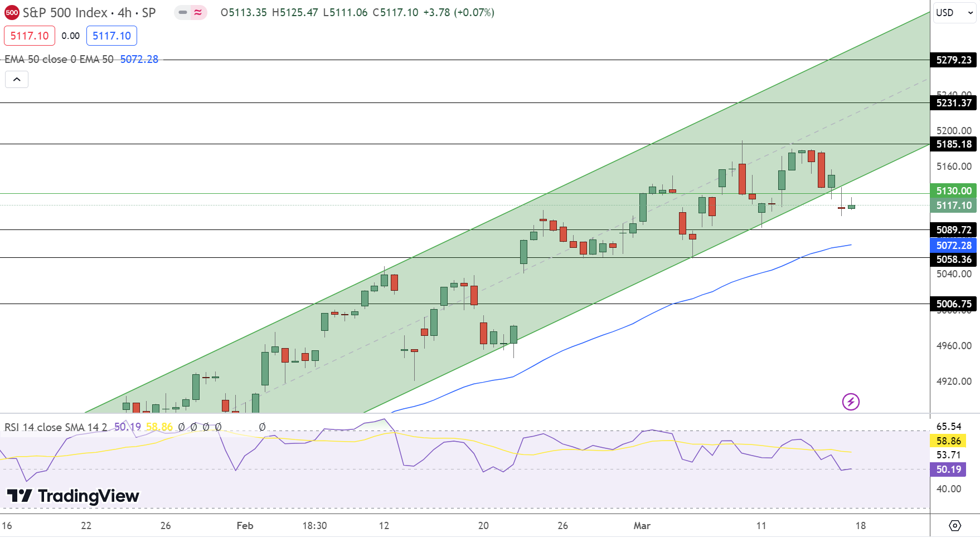This screenshot has height=538, width=980.
Task: Click the blue 5072.28 EMA axis label
Action: tap(953, 245)
